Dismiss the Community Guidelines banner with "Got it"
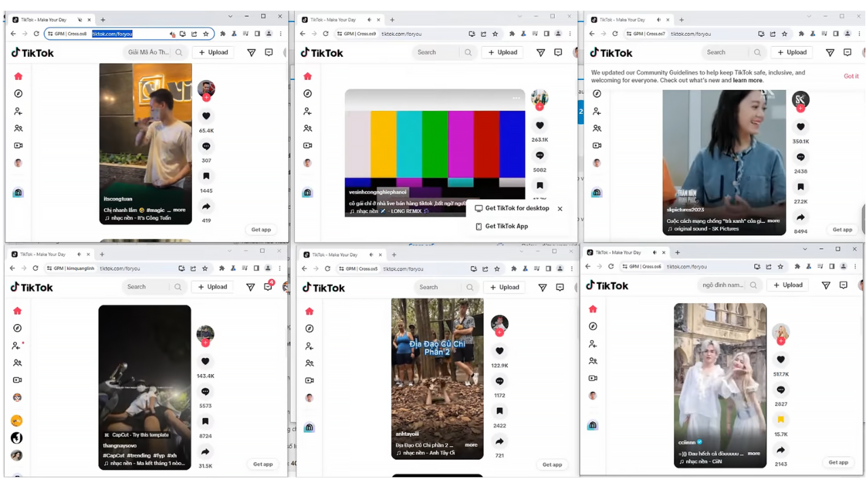868x488 pixels. pyautogui.click(x=851, y=76)
